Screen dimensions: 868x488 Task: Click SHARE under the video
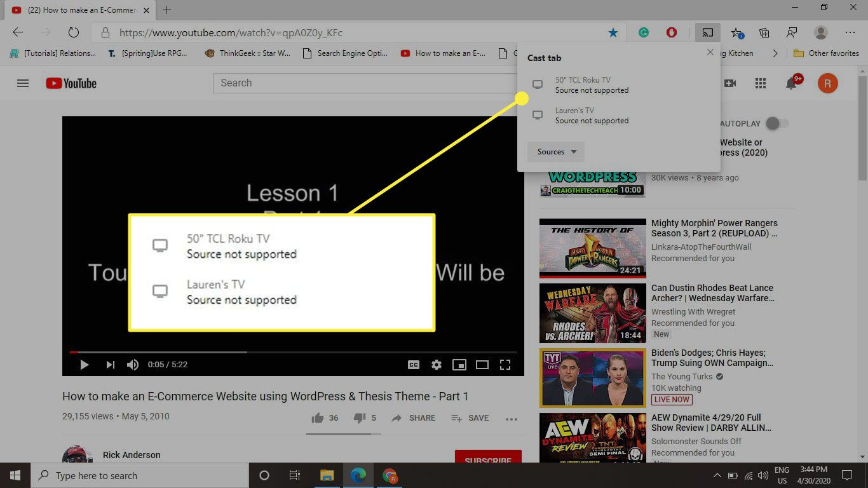tap(414, 418)
